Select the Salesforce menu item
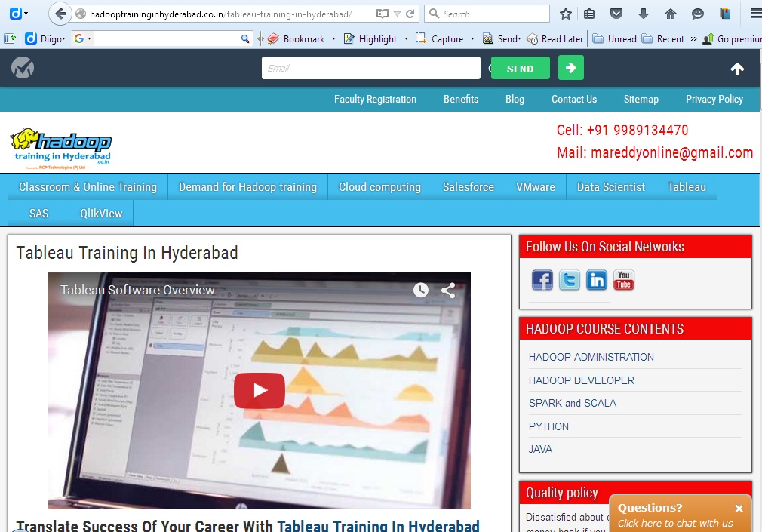This screenshot has width=762, height=532. [x=469, y=187]
